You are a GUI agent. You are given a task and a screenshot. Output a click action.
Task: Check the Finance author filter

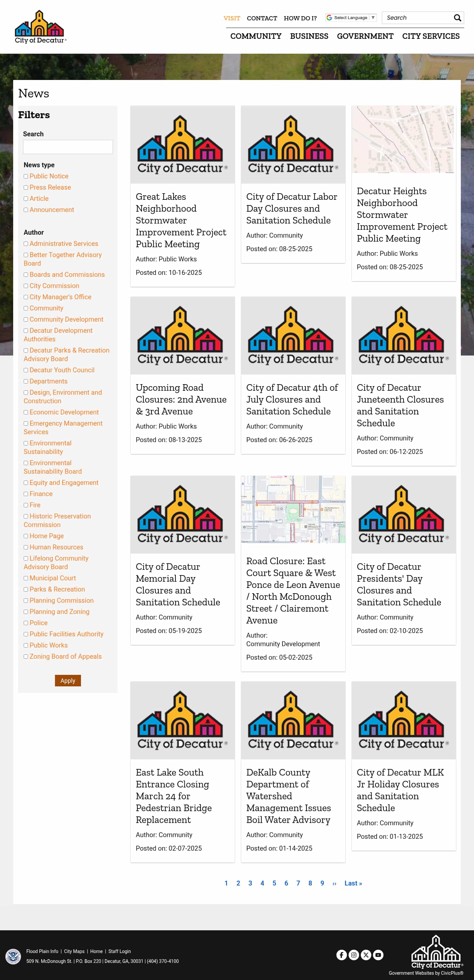tap(26, 494)
